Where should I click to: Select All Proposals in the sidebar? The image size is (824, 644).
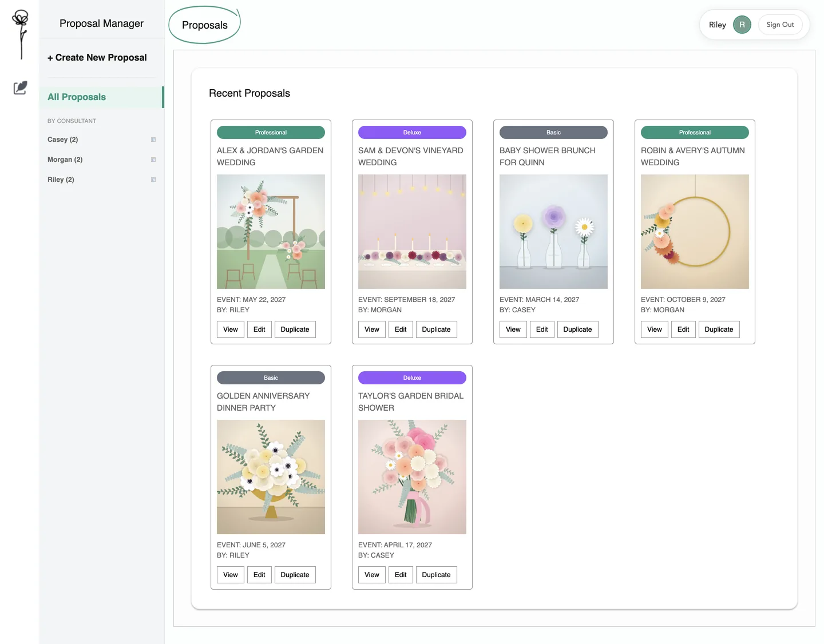[102, 97]
